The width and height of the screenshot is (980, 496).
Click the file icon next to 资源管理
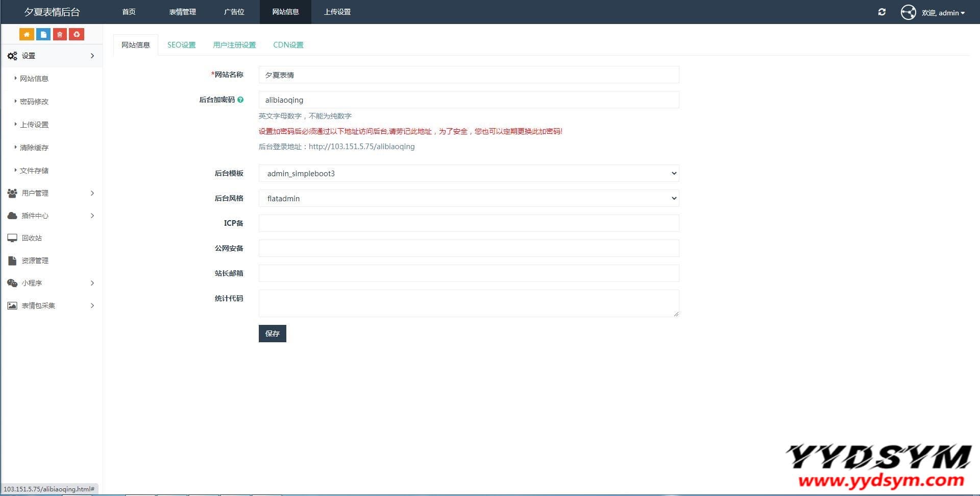coord(12,261)
